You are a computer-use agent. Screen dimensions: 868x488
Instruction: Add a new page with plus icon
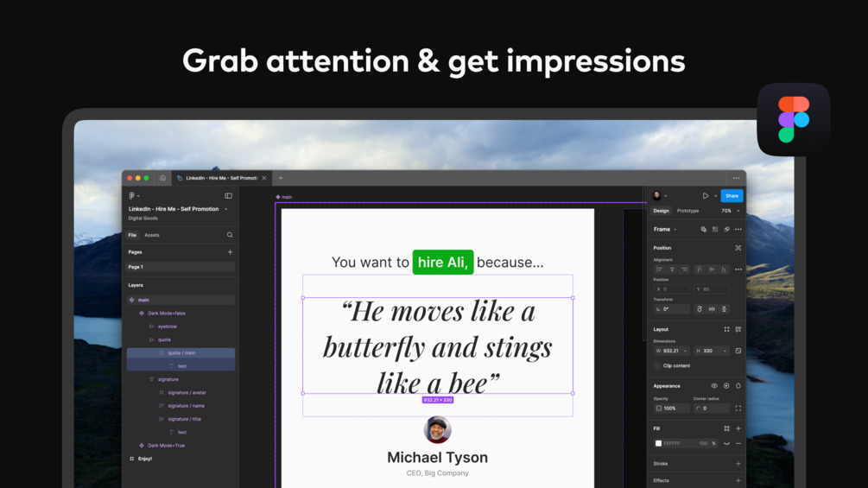click(230, 252)
